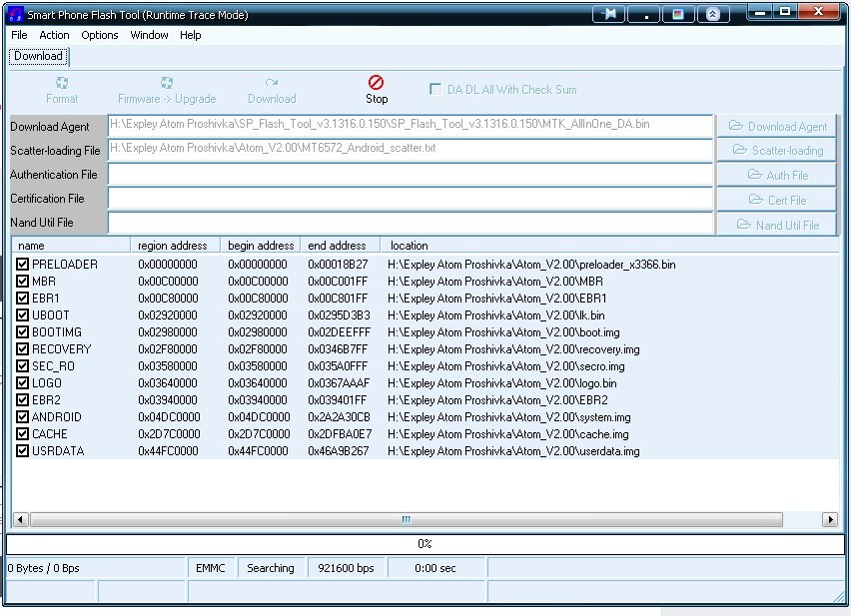Screen dimensions: 851x616
Task: Click the double-chevron roll-up icon in title bar
Action: click(x=711, y=14)
